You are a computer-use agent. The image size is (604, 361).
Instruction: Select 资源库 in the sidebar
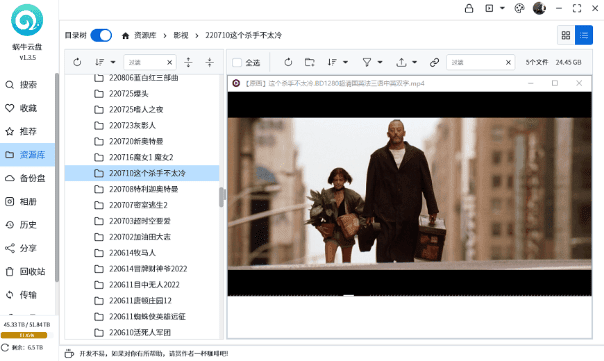28,155
